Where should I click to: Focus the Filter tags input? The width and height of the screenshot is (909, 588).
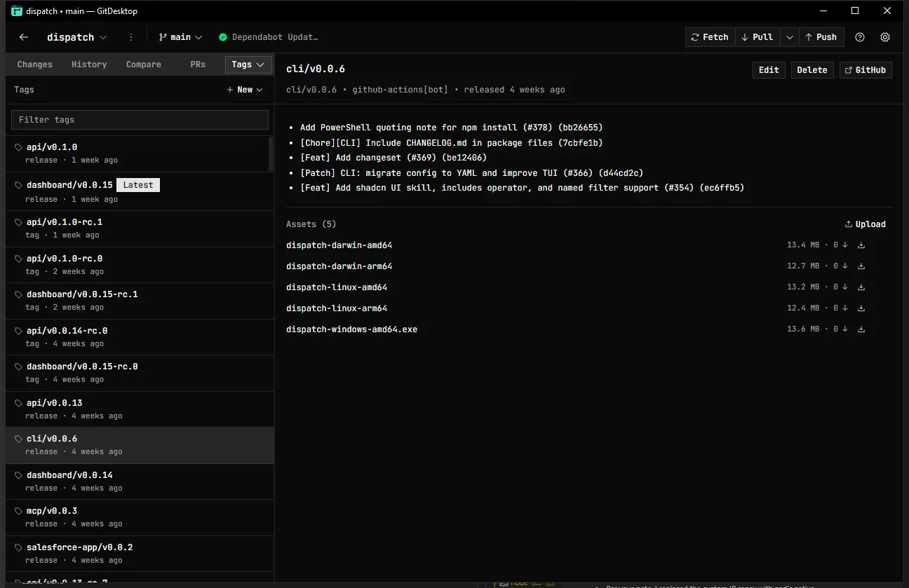140,120
